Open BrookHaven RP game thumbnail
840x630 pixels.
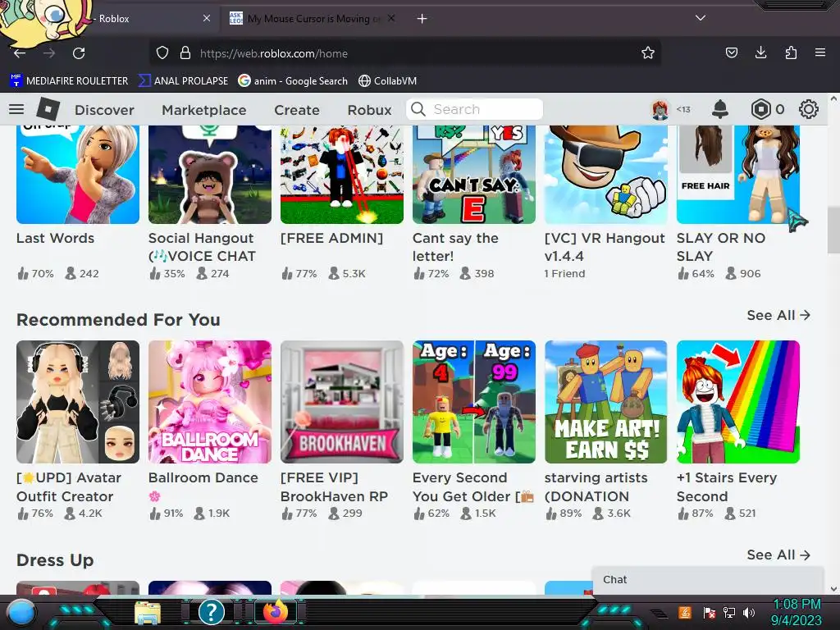tap(342, 402)
